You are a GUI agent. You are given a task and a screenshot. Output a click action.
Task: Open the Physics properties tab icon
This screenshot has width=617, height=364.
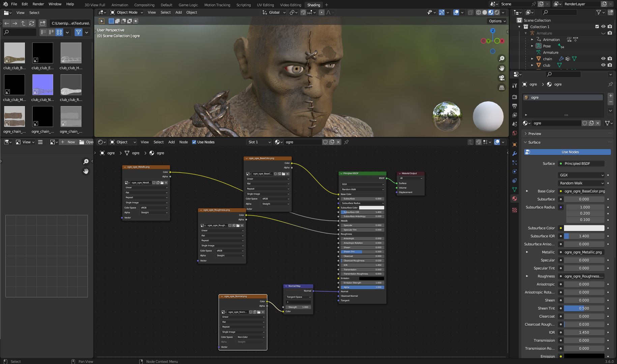point(515,172)
